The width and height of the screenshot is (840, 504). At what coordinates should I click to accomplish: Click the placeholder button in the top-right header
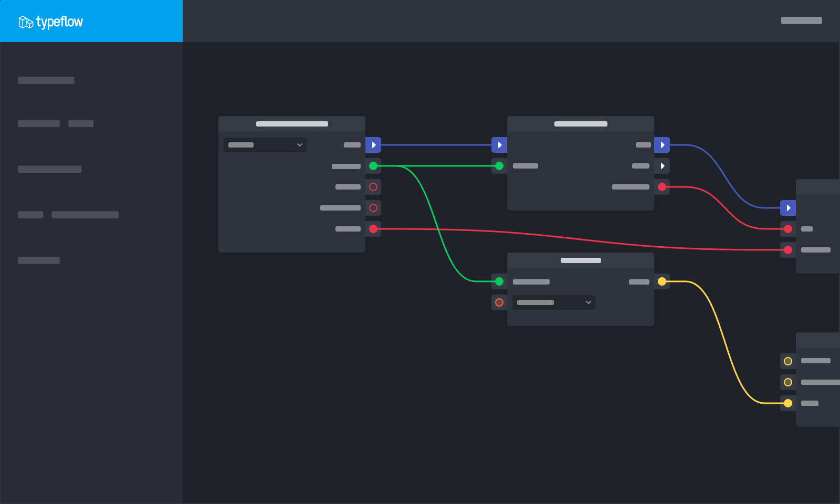coord(801,20)
